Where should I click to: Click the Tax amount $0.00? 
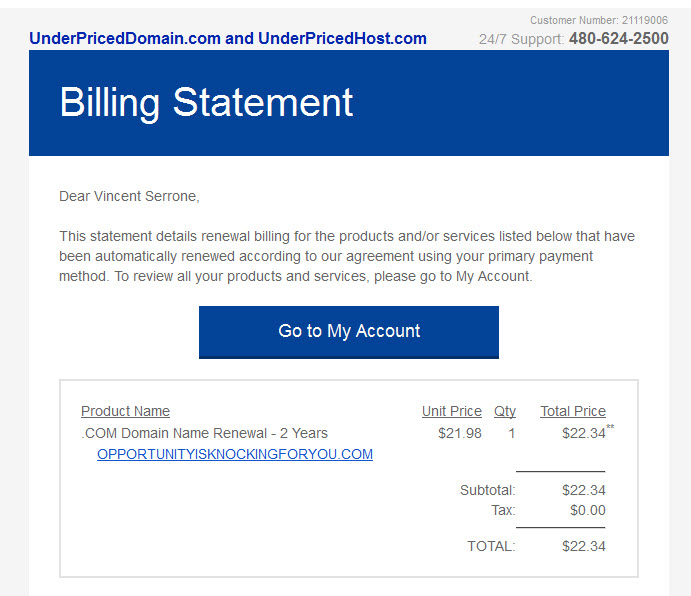click(x=587, y=510)
